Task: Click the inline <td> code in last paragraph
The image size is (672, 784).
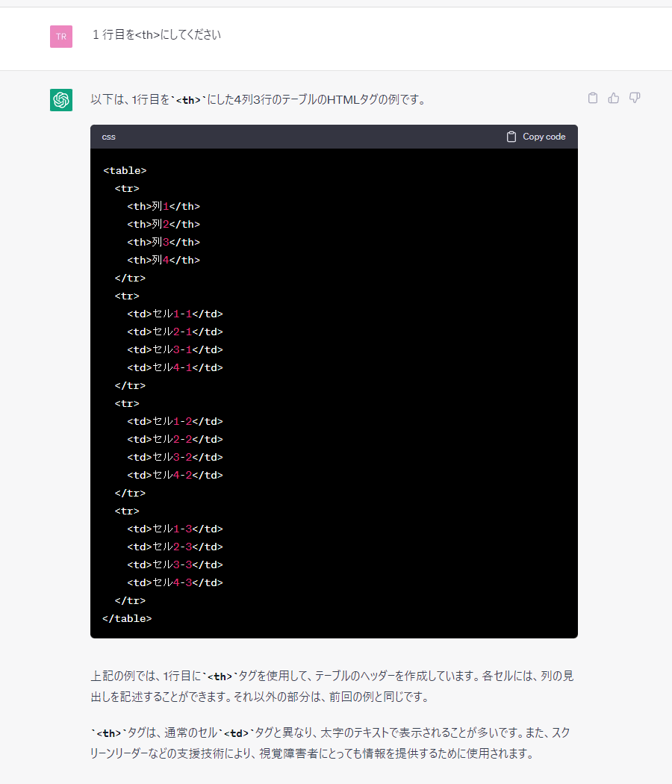Action: coord(237,733)
